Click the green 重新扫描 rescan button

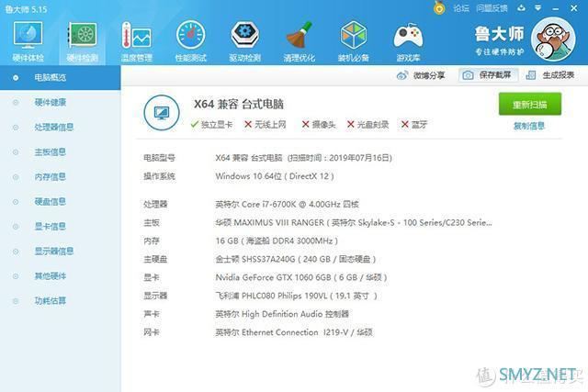click(x=530, y=104)
